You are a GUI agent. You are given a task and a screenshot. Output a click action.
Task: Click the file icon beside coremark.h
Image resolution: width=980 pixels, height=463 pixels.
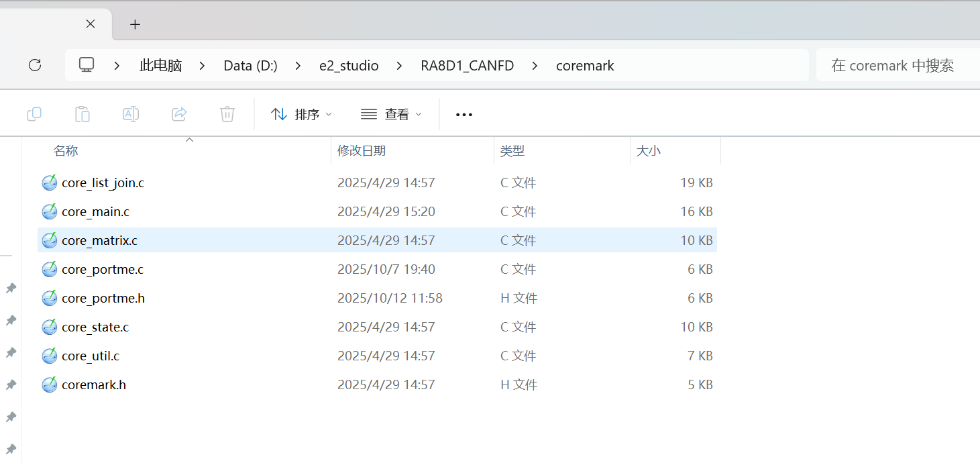(50, 384)
